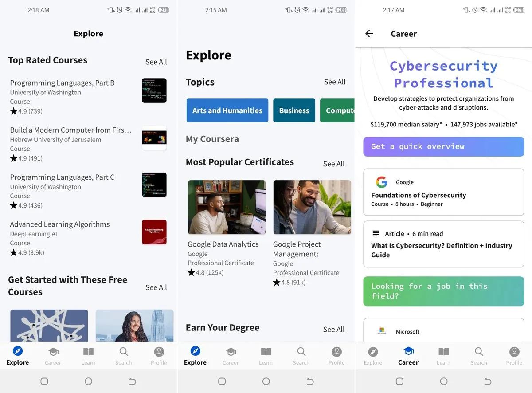Tap Profile icon on the Career screen
The height and width of the screenshot is (393, 532).
(x=514, y=352)
